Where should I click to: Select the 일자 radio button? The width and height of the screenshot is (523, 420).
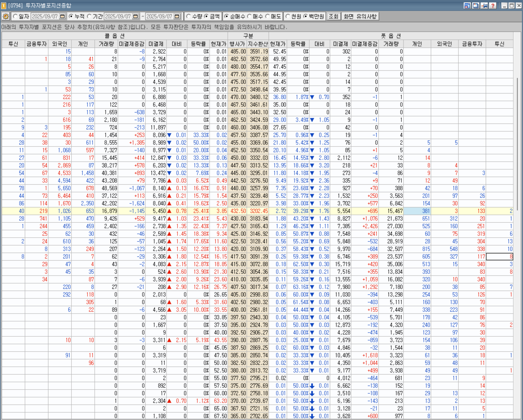pyautogui.click(x=15, y=17)
